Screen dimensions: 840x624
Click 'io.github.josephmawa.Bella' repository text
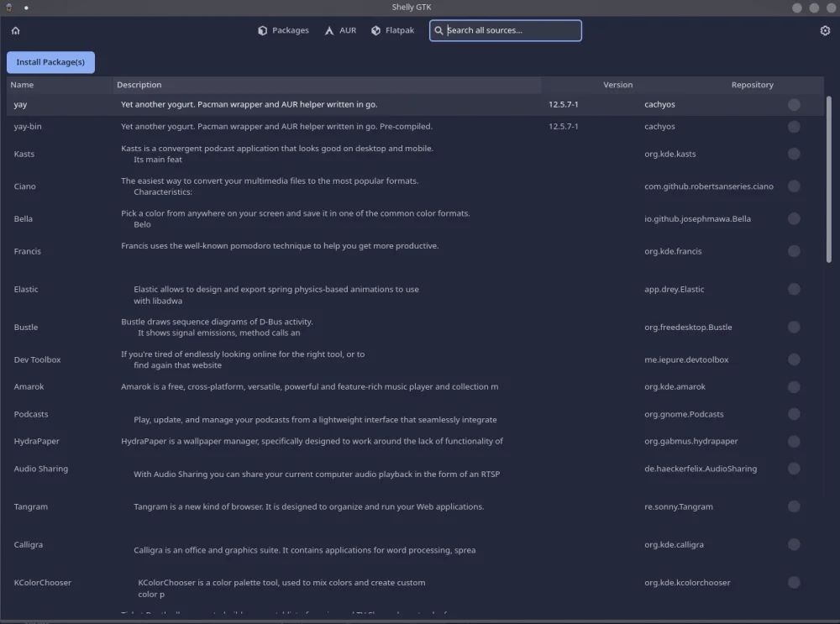point(697,218)
